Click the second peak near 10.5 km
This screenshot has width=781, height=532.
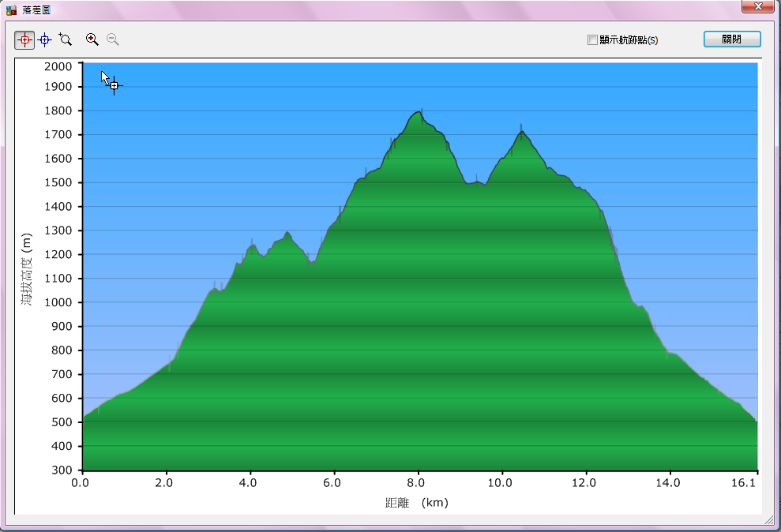521,133
